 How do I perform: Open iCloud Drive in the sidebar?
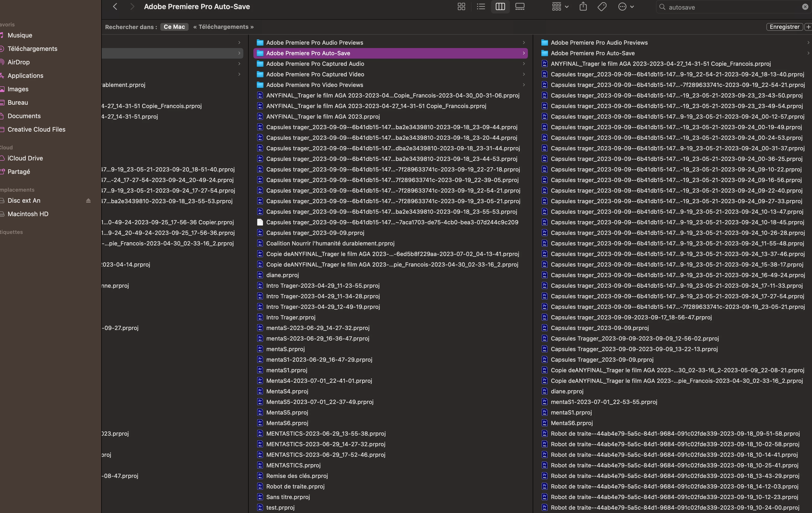pyautogui.click(x=25, y=158)
